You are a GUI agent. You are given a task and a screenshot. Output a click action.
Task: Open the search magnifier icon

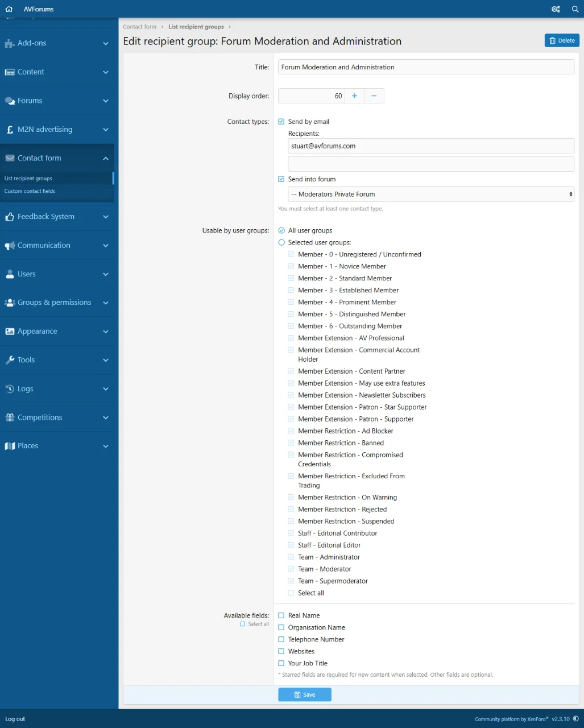point(575,9)
